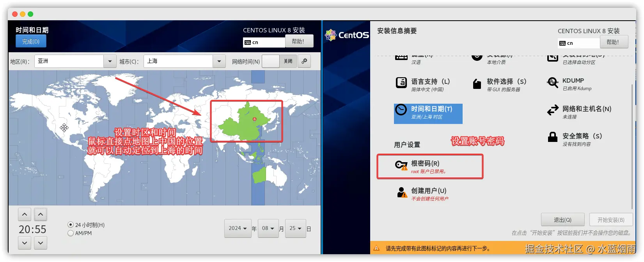Click the 没有找到内容 security policy text
Image resolution: width=644 pixels, height=262 pixels.
577,144
